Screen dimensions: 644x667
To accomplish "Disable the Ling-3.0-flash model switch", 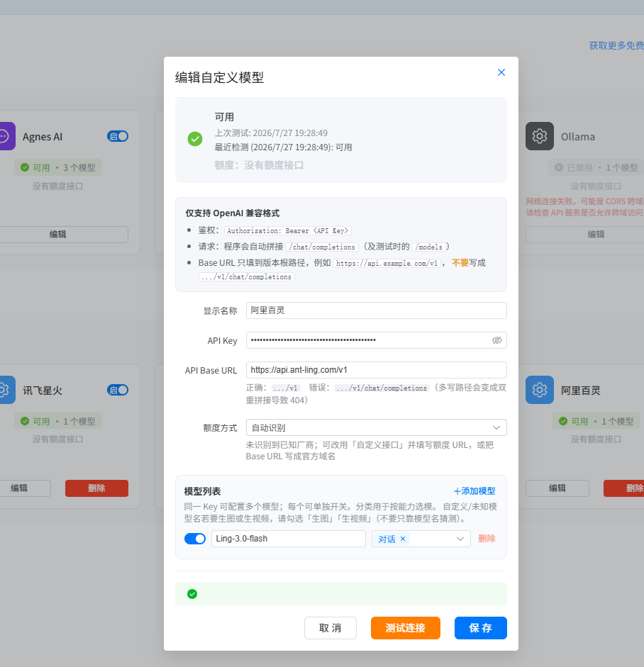I will tap(195, 539).
